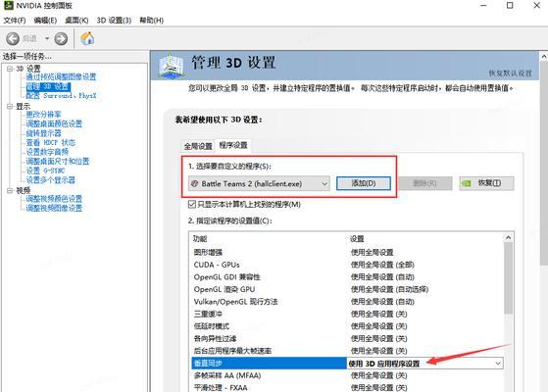The image size is (548, 392).
Task: Open the 编辑(E) menu
Action: 45,21
